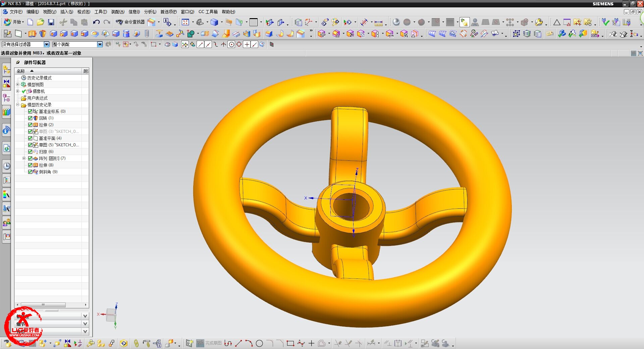Open the 分析(L) menu
This screenshot has height=349, width=644.
[150, 12]
